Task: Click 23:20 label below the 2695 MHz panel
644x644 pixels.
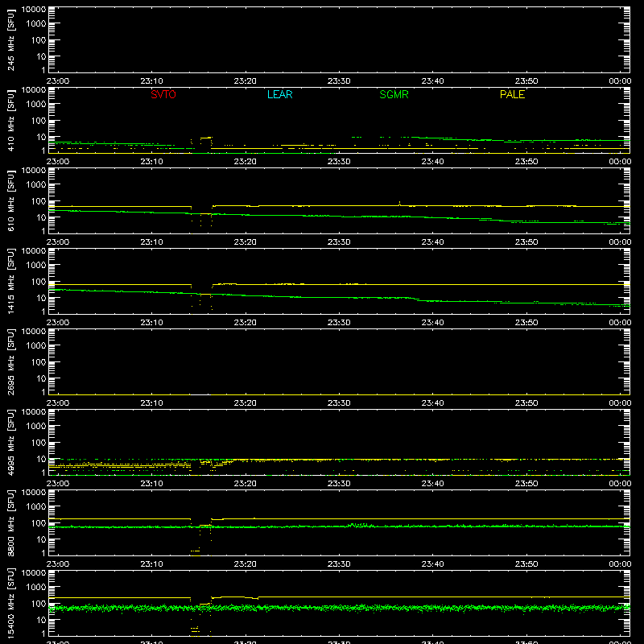Action: click(x=246, y=403)
